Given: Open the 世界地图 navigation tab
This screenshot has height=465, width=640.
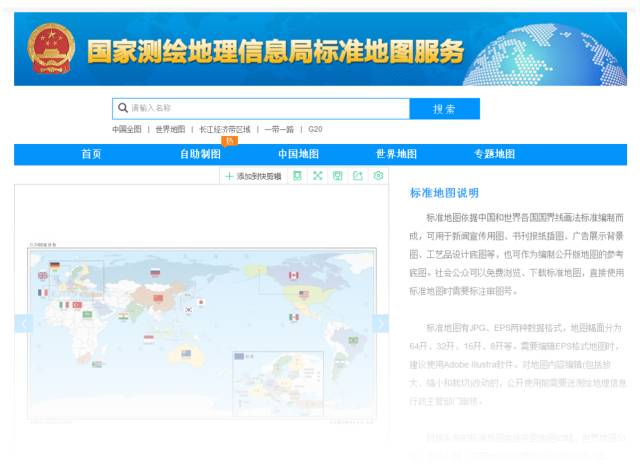Looking at the screenshot, I should (396, 154).
